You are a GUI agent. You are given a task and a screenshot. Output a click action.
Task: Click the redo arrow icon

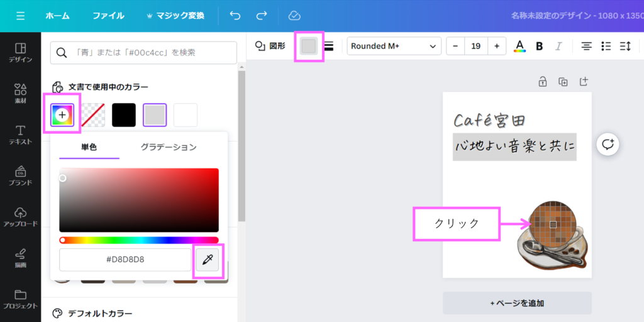point(262,16)
